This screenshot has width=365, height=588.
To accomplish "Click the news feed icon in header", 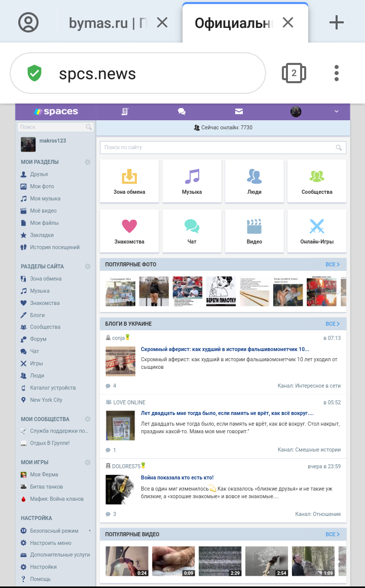I will [x=125, y=112].
